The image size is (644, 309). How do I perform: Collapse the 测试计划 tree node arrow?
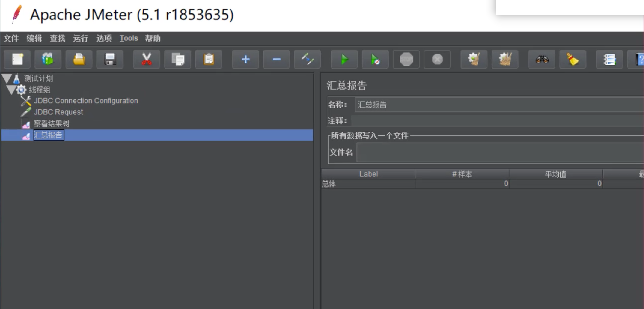[x=7, y=79]
